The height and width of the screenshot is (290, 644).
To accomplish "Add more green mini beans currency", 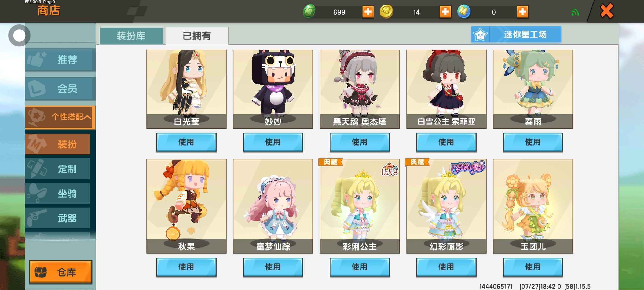I will coord(368,12).
